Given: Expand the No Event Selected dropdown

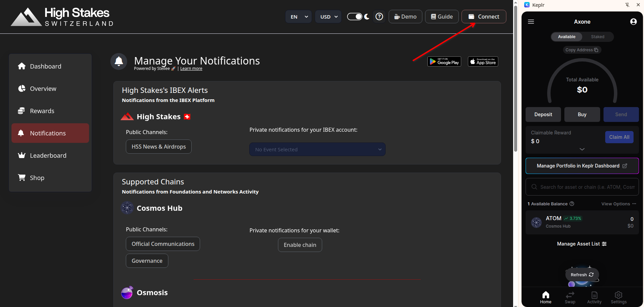Looking at the screenshot, I should coord(317,149).
